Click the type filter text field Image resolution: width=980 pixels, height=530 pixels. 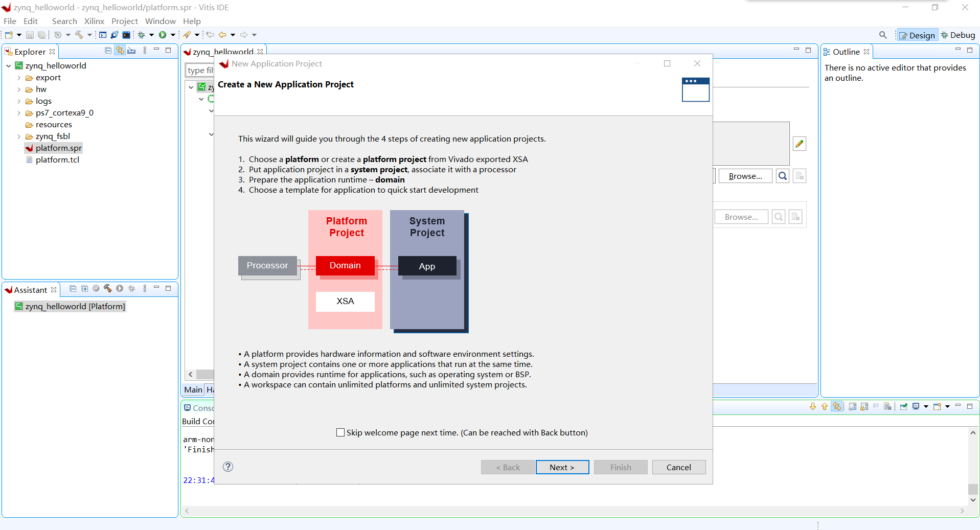tap(200, 71)
